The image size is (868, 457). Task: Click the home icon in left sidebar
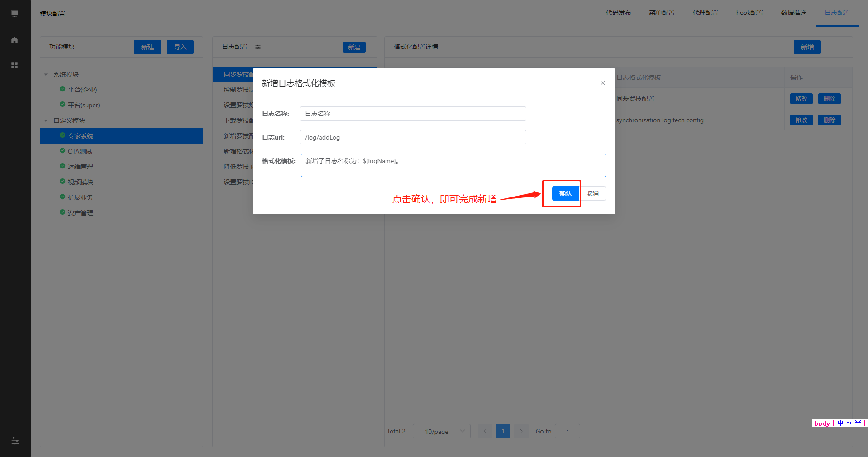[x=14, y=40]
